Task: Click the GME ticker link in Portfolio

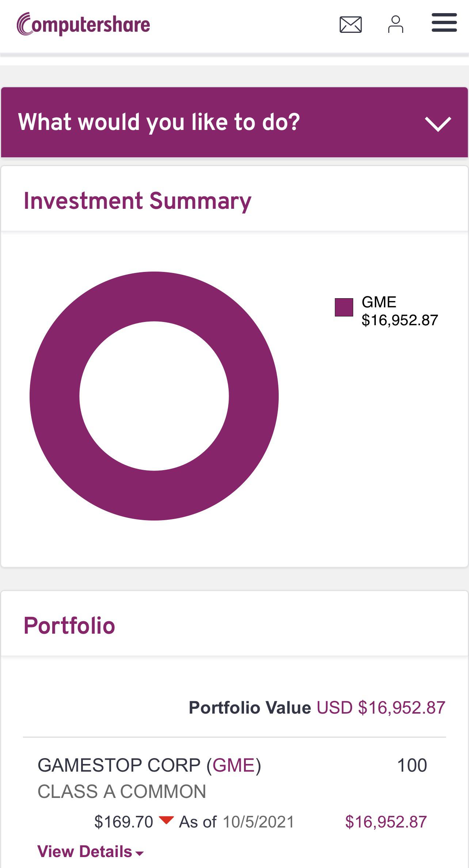Action: pos(234,765)
